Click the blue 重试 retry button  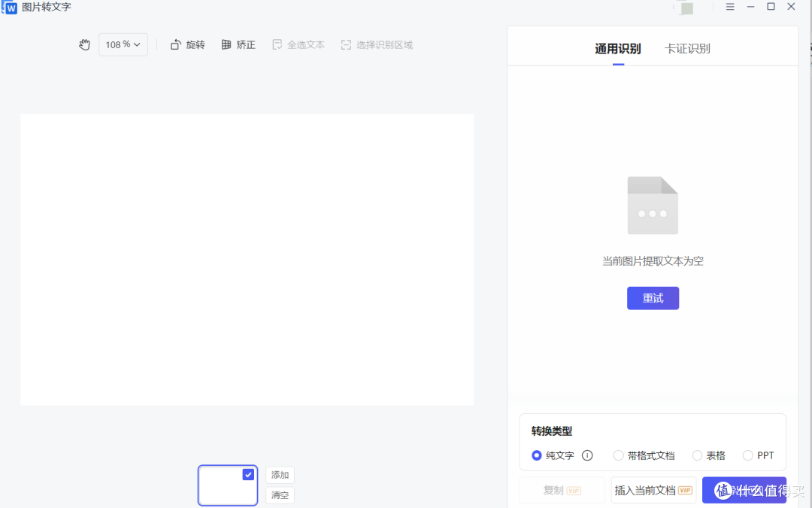pyautogui.click(x=653, y=298)
